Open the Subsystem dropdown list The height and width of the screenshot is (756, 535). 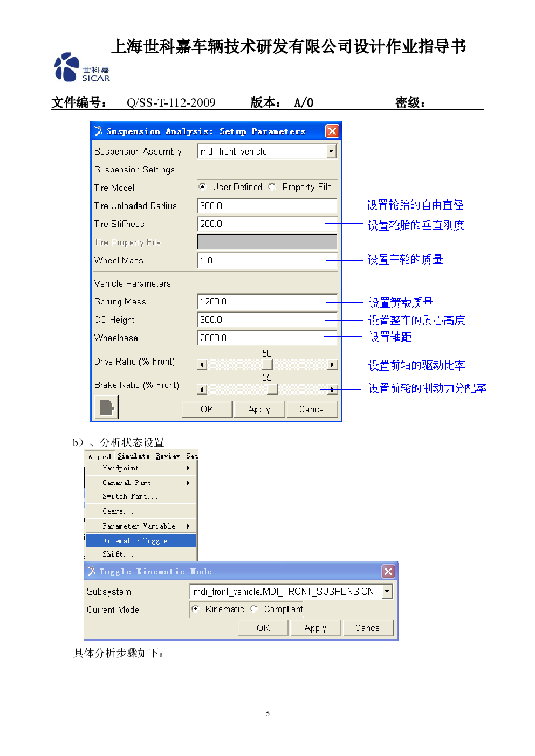click(x=387, y=591)
